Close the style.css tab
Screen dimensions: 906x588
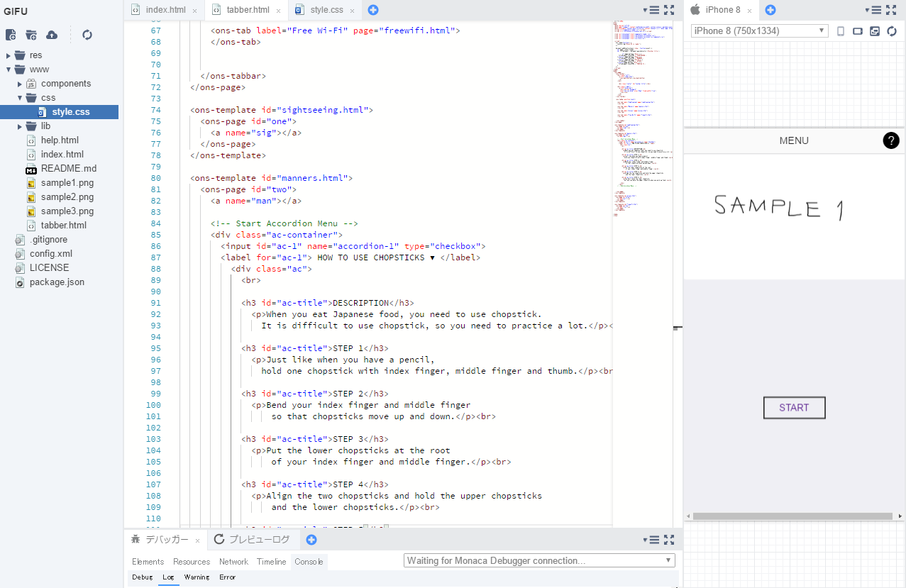[353, 11]
